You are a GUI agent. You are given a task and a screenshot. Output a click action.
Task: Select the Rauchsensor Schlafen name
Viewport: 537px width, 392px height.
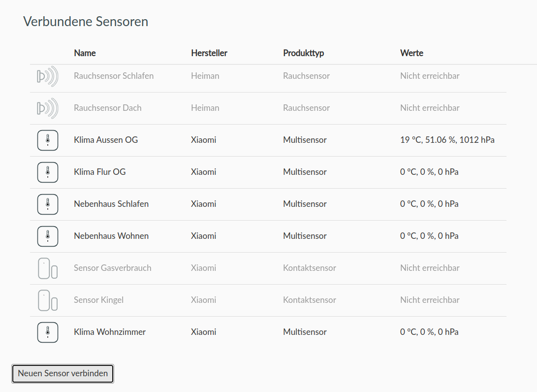(x=114, y=76)
